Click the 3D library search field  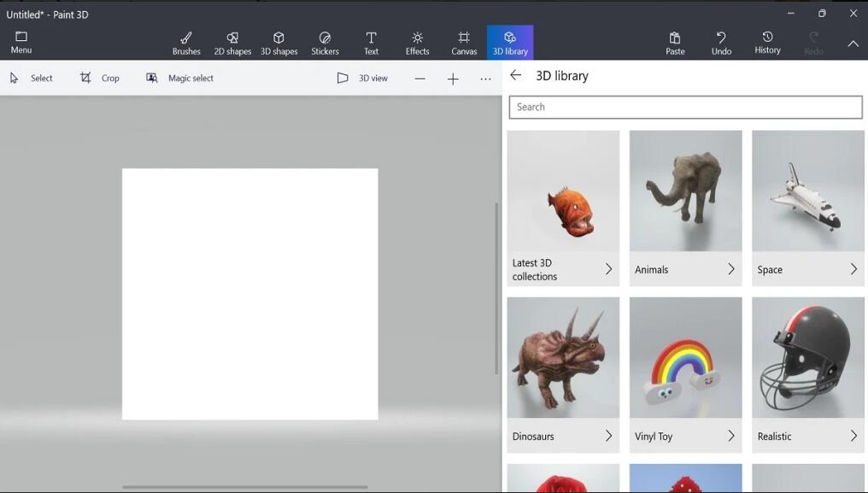point(685,107)
